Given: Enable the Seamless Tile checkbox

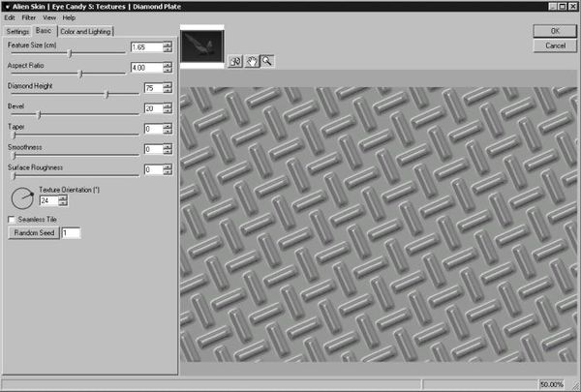Looking at the screenshot, I should [12, 220].
